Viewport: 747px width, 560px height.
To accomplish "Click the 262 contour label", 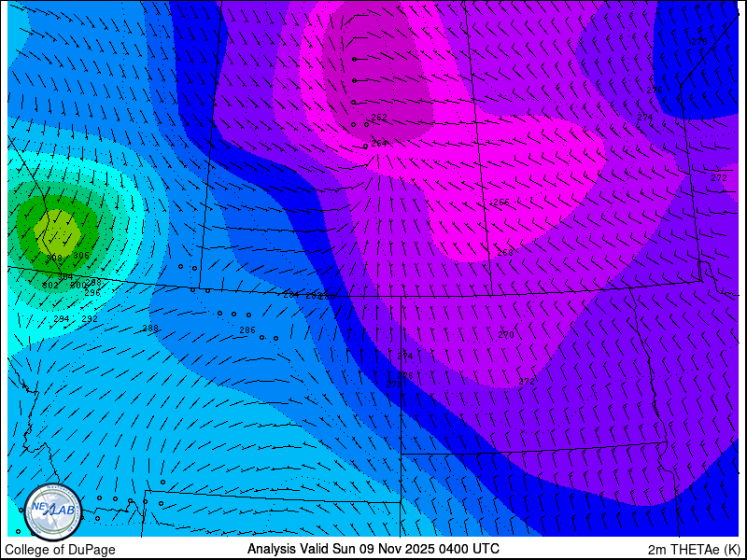I will [379, 118].
